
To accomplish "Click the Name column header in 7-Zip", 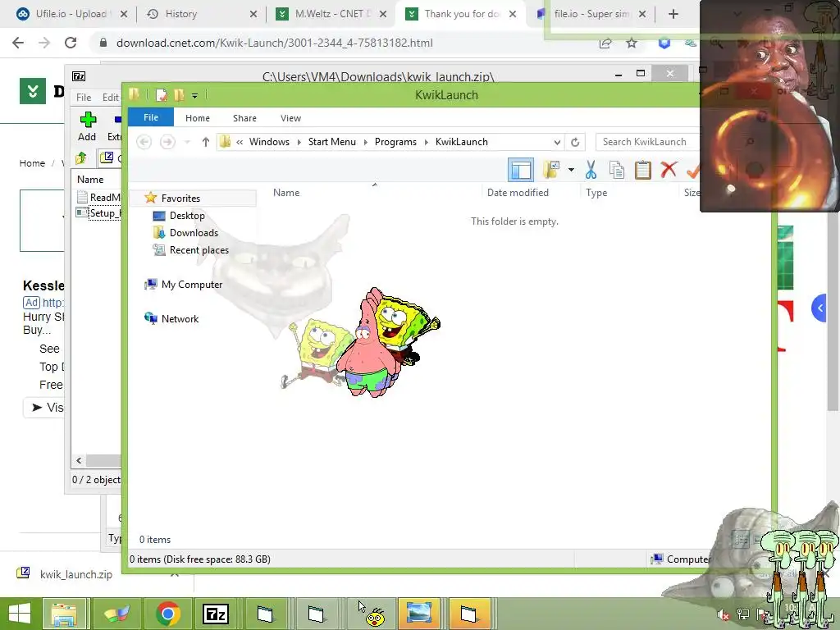I will [x=90, y=180].
